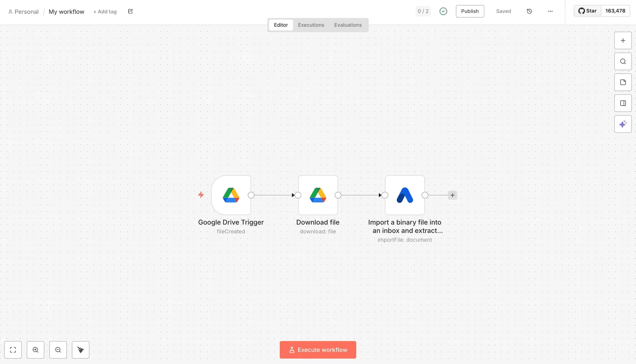
Task: Publish the workflow
Action: [470, 11]
